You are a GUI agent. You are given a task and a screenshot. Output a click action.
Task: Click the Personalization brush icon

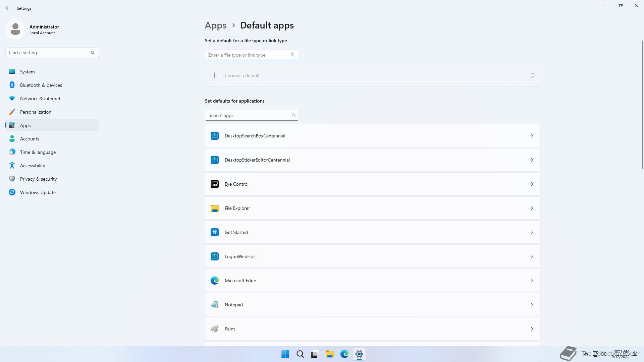click(12, 112)
